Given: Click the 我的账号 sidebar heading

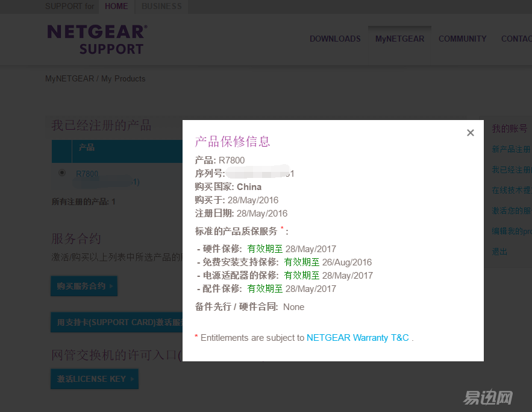Looking at the screenshot, I should coord(510,128).
